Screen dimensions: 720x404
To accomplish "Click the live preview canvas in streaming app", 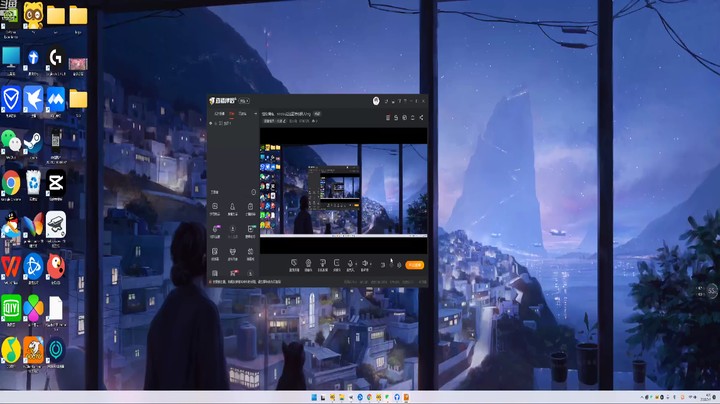I will [x=343, y=191].
